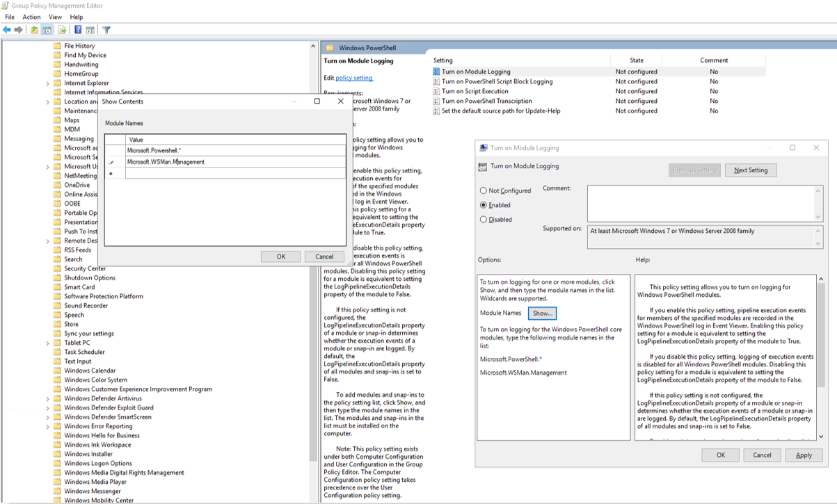Screen dimensions: 837x504
Task: Select Sync your settings tree item
Action: (x=89, y=334)
